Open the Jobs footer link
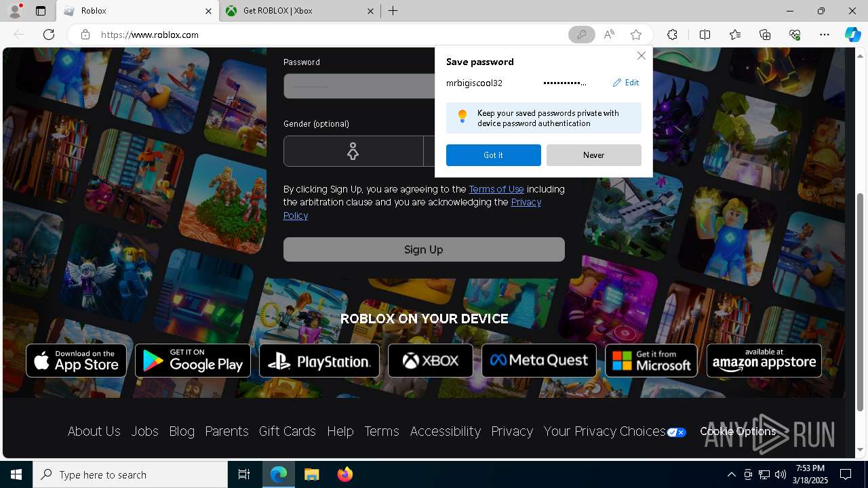 [x=144, y=431]
